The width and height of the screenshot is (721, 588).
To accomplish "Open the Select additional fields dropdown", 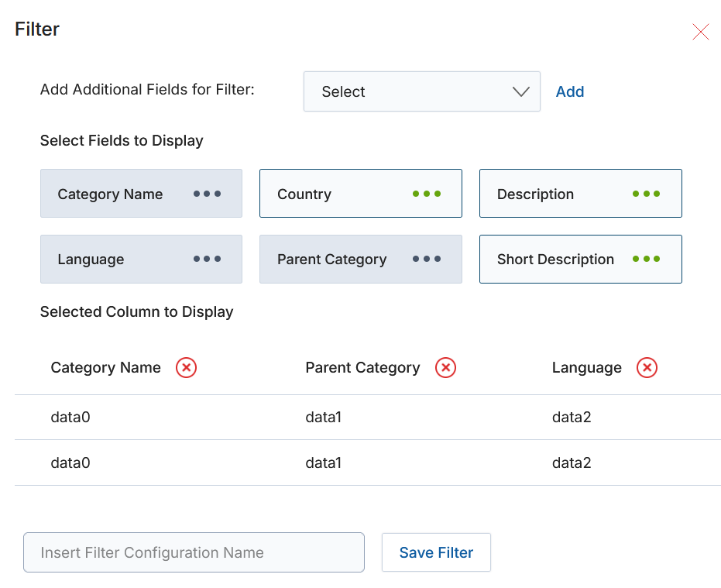I will click(421, 91).
